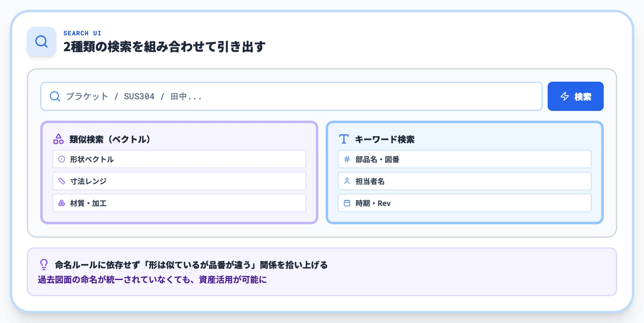Select the 部品名・図番 keyword option
Image resolution: width=644 pixels, height=323 pixels.
click(x=464, y=159)
